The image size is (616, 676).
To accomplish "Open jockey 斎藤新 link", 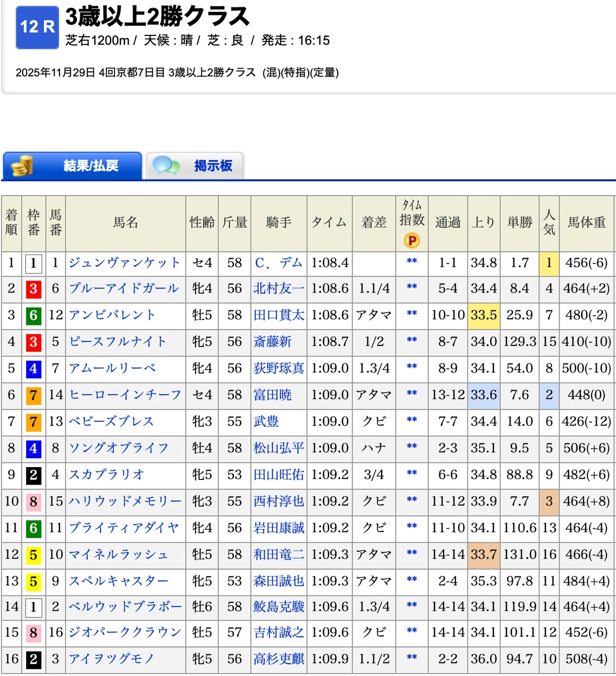I will [x=273, y=342].
